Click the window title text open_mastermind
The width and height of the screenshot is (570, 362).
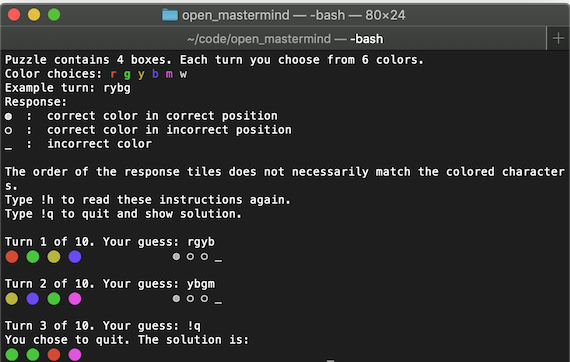pos(236,15)
